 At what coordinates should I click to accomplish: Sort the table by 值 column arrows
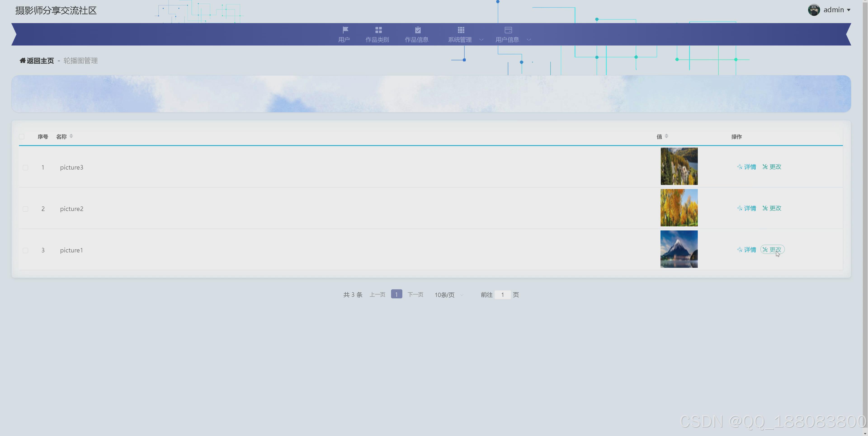pyautogui.click(x=666, y=136)
